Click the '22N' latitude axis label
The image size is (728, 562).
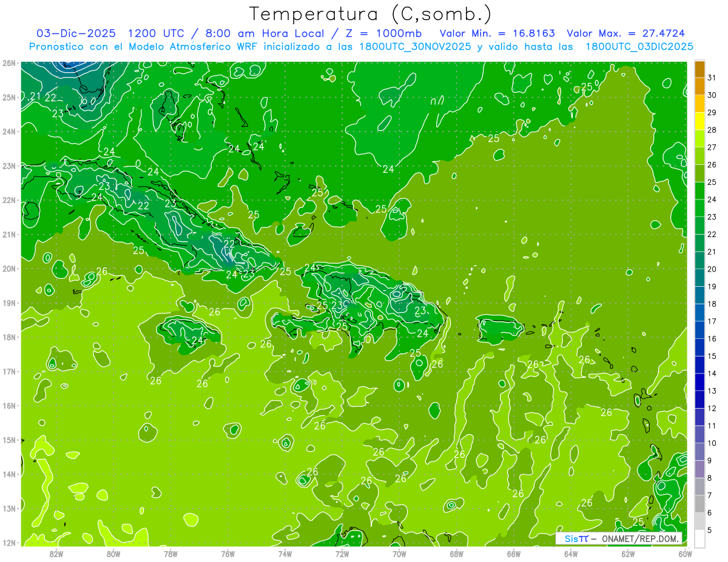[8, 200]
